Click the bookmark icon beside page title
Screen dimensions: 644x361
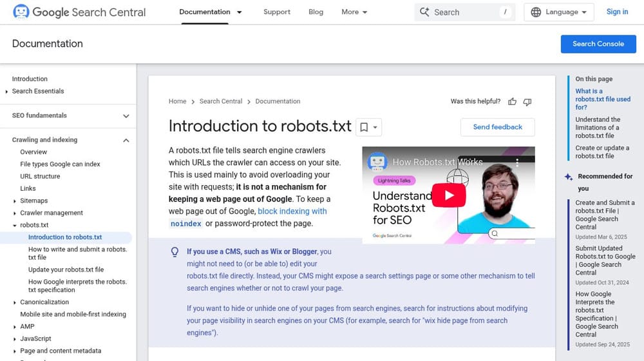(364, 128)
